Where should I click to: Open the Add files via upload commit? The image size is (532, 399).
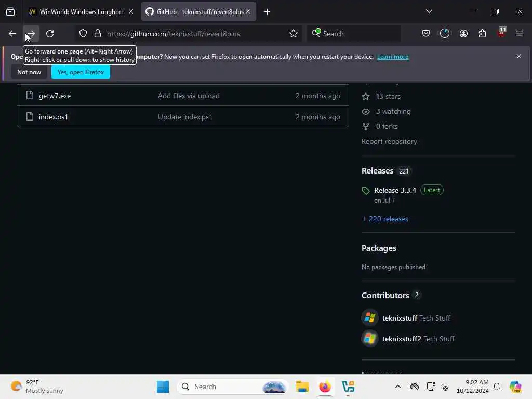(x=189, y=96)
